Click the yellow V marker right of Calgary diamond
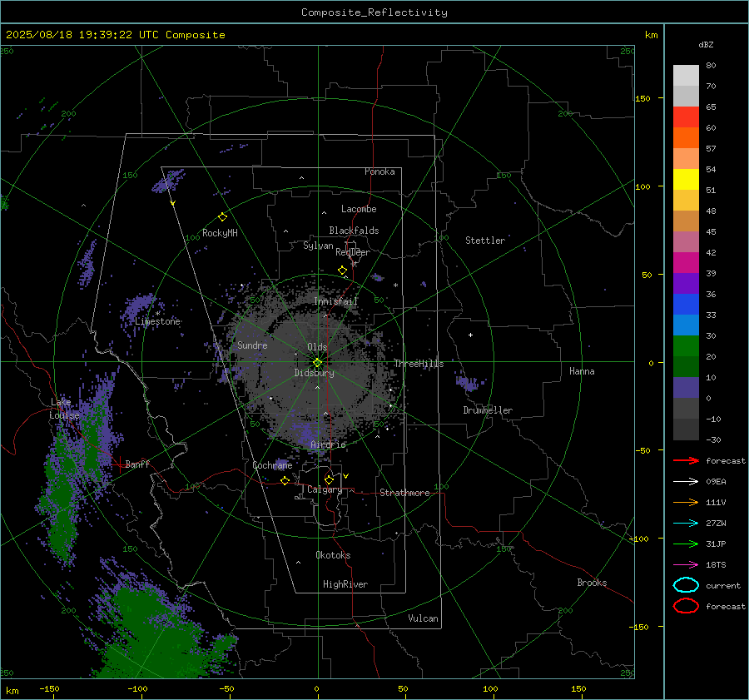The image size is (749, 700). pyautogui.click(x=346, y=476)
